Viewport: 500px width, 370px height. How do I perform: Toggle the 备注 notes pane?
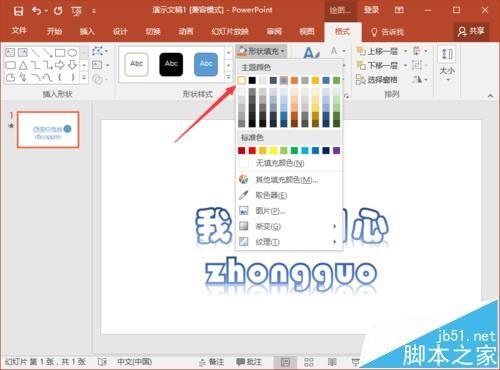[212, 362]
